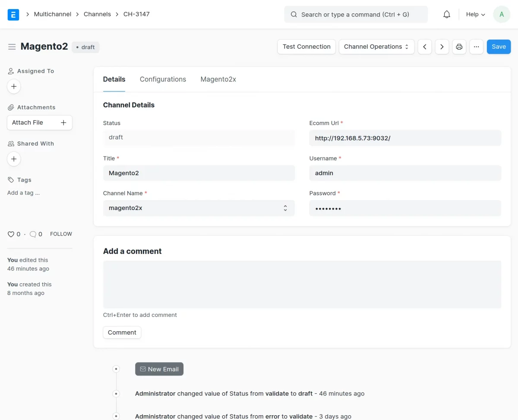Switch to the Magento2x tab

218,79
